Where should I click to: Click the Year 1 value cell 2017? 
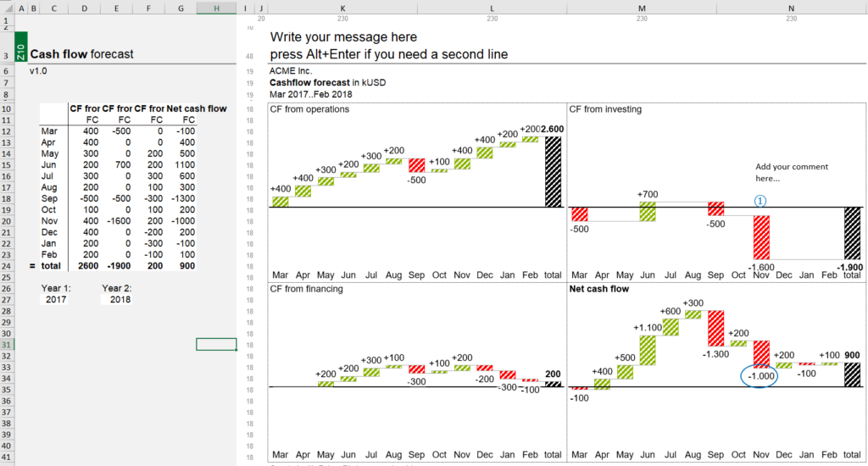point(56,299)
